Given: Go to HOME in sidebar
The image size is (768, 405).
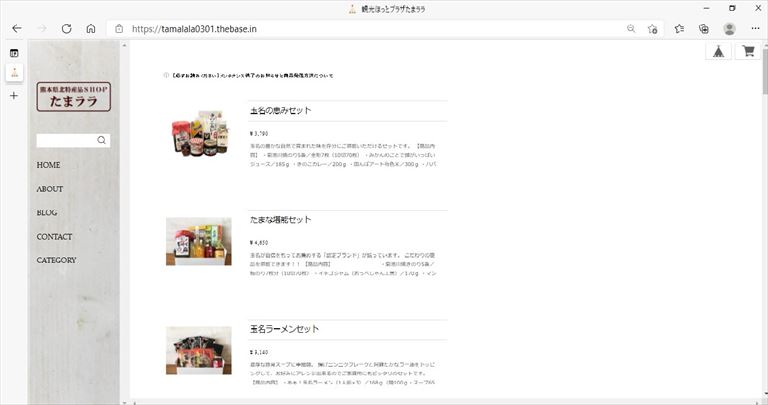Looking at the screenshot, I should [48, 165].
